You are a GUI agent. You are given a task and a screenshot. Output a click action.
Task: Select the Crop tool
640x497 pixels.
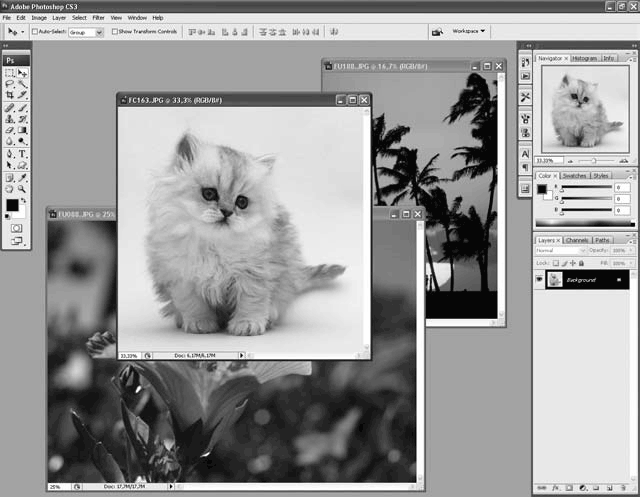coord(9,96)
